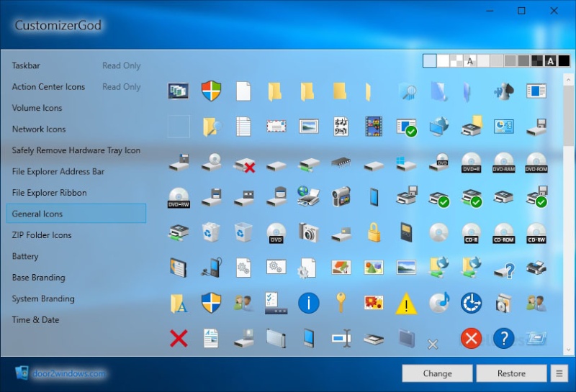Select the red circle error icon
The image size is (576, 392).
(471, 338)
